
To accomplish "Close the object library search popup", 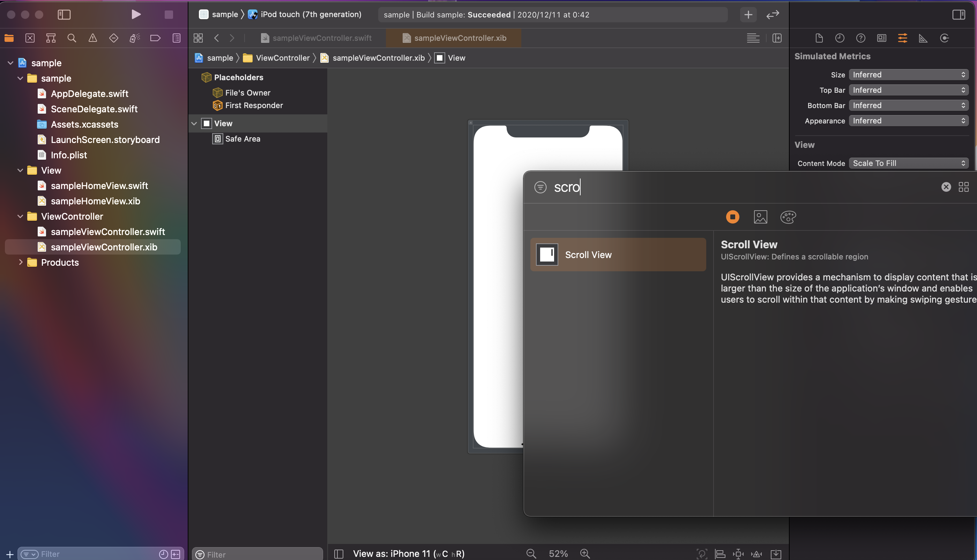I will (x=946, y=187).
